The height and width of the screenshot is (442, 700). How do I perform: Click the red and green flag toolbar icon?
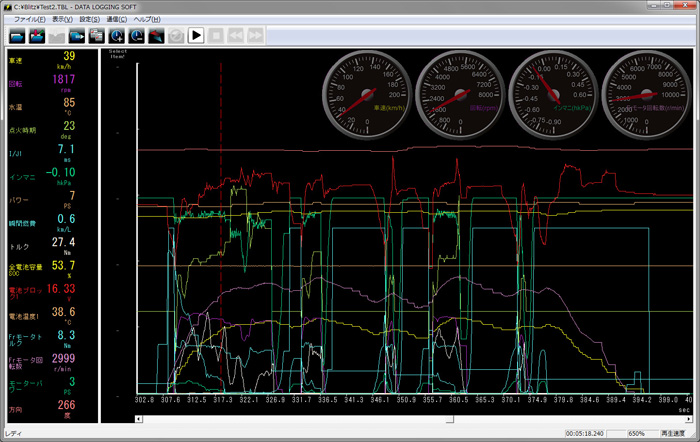click(x=156, y=35)
